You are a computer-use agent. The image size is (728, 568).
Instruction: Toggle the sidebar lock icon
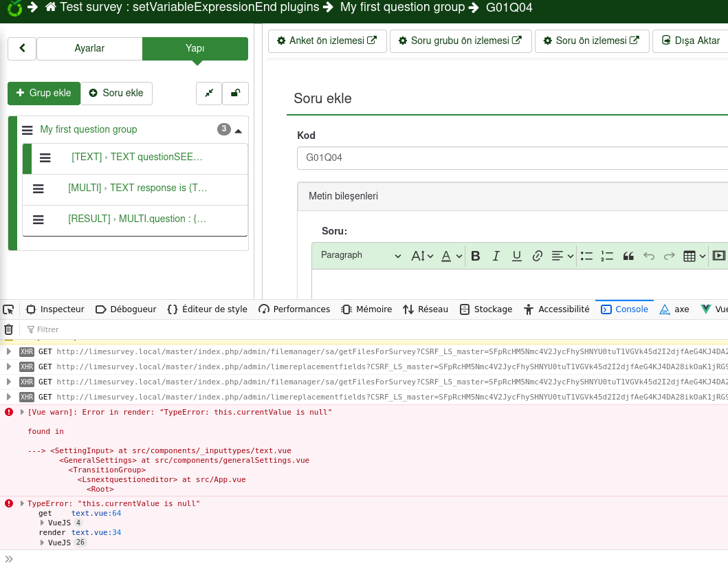pos(235,94)
